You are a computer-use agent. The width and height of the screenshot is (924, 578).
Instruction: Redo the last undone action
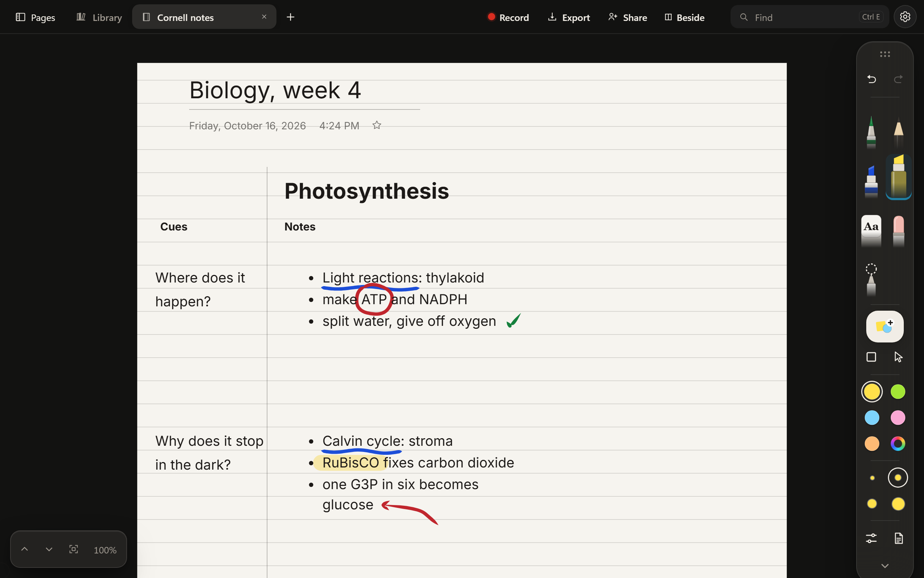coord(898,79)
